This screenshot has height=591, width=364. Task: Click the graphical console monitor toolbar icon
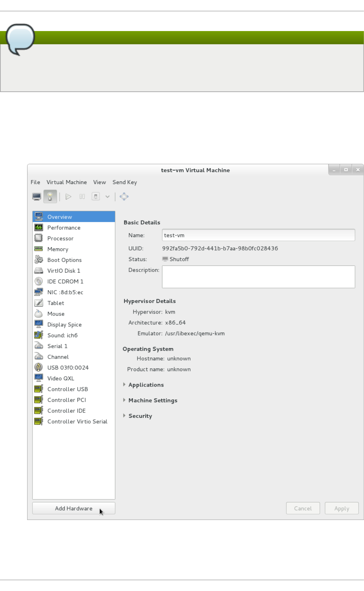coord(37,196)
